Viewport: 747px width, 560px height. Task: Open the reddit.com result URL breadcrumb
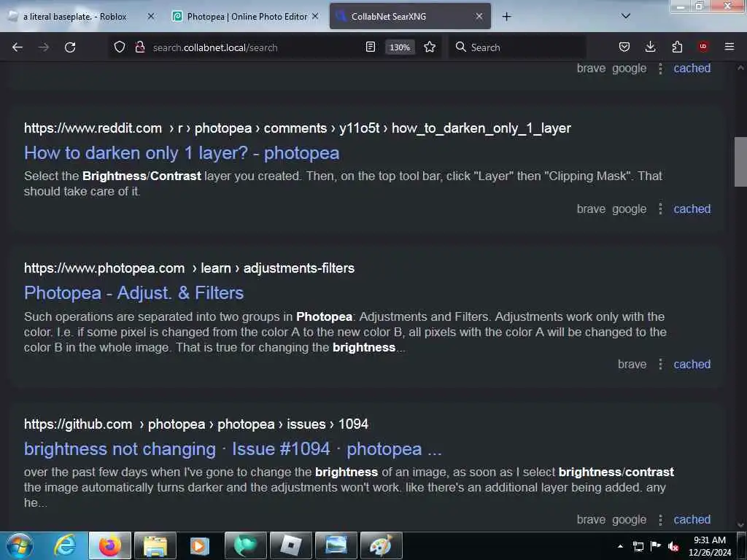tap(298, 128)
